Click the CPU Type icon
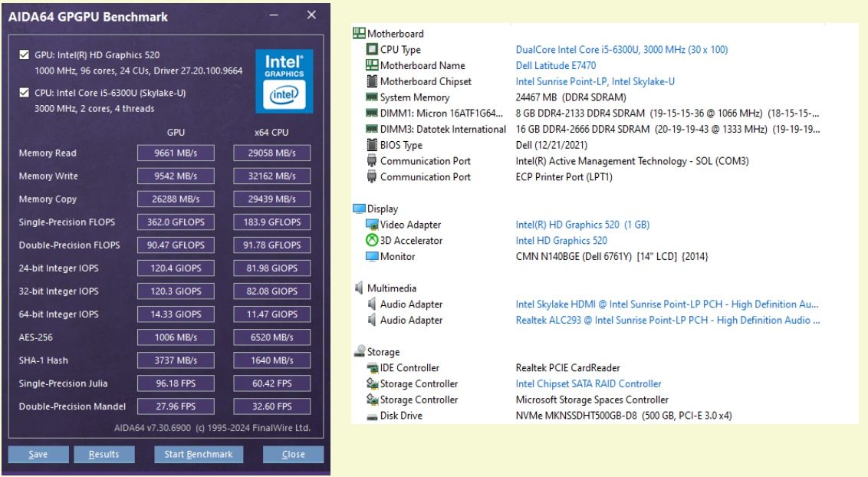 (372, 49)
